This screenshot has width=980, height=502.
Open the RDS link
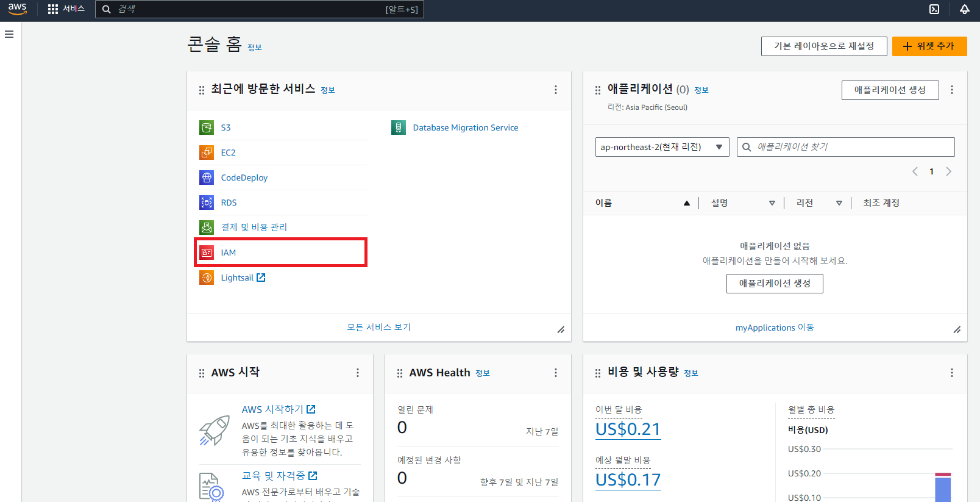point(229,203)
